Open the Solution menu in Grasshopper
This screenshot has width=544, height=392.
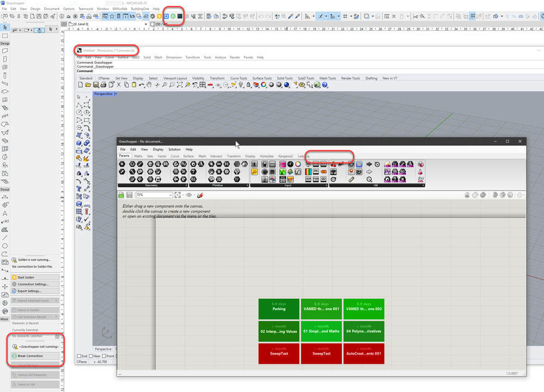point(174,150)
